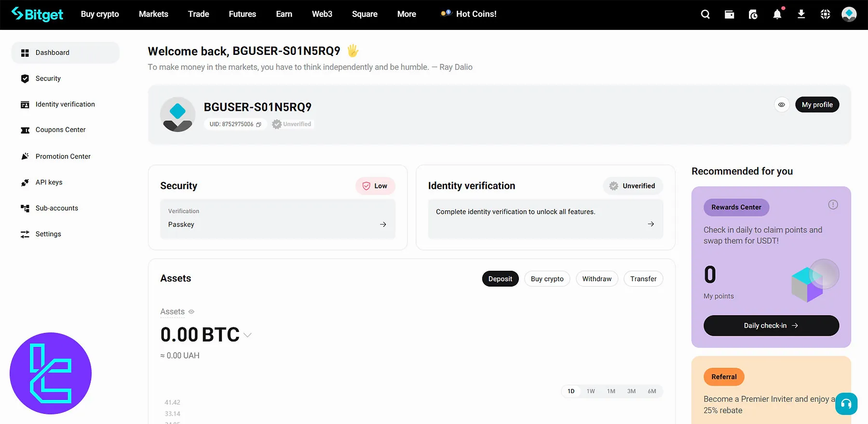Image resolution: width=868 pixels, height=424 pixels.
Task: Open the Earn menu
Action: (x=284, y=14)
